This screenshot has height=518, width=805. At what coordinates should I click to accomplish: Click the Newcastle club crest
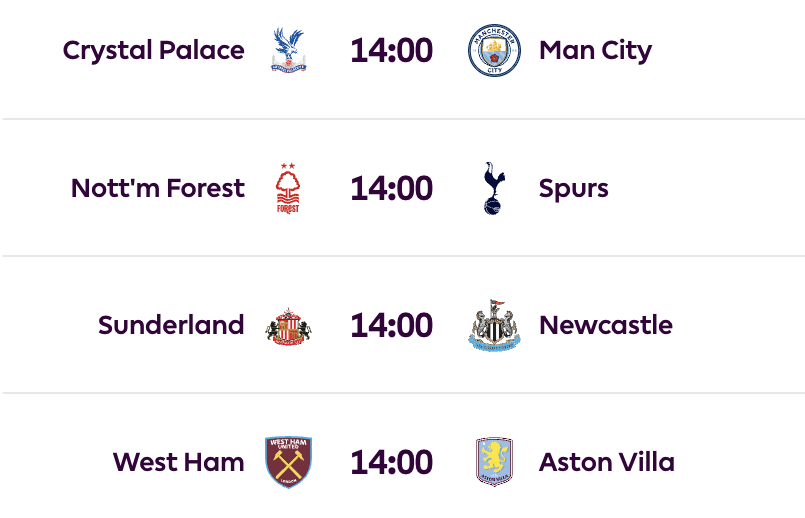tap(494, 326)
